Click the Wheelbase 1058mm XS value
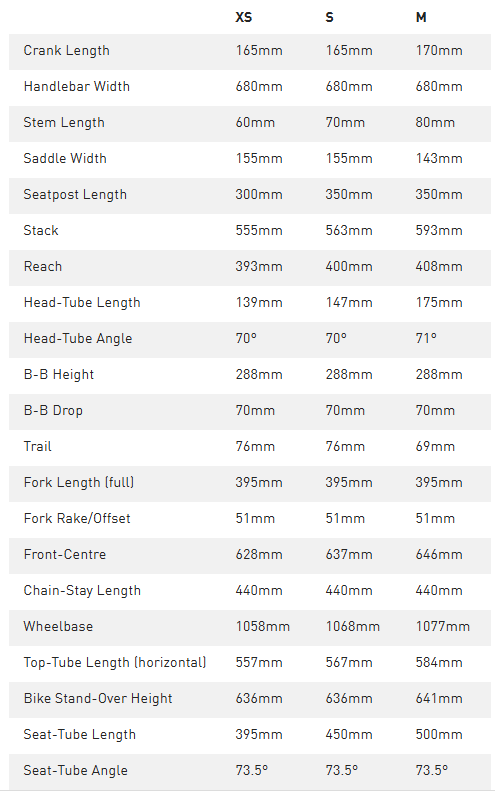The width and height of the screenshot is (495, 794). coord(263,626)
